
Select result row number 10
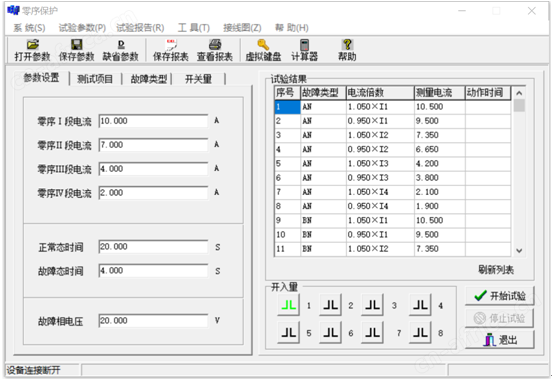(x=393, y=234)
